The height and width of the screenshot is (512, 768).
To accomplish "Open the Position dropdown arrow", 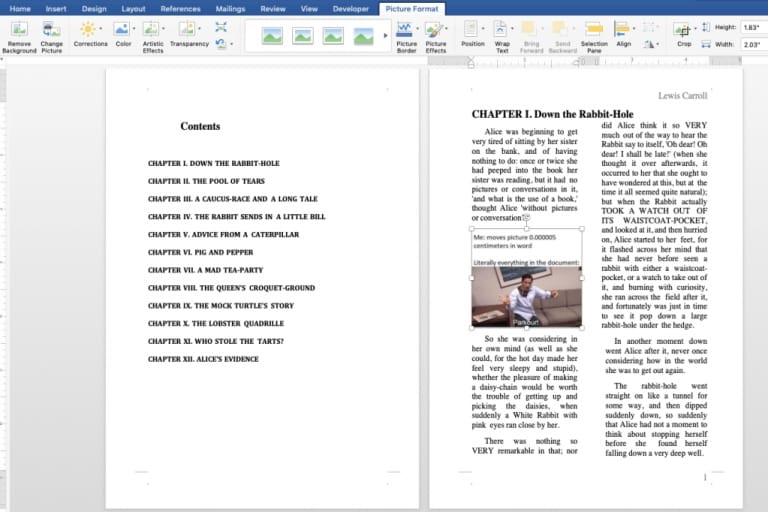I will pyautogui.click(x=483, y=28).
